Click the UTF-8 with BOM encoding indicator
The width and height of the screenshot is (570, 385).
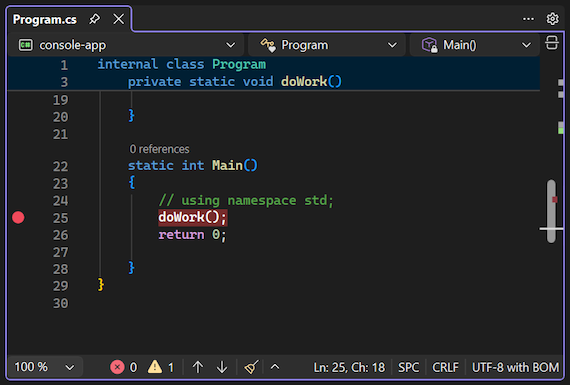515,367
